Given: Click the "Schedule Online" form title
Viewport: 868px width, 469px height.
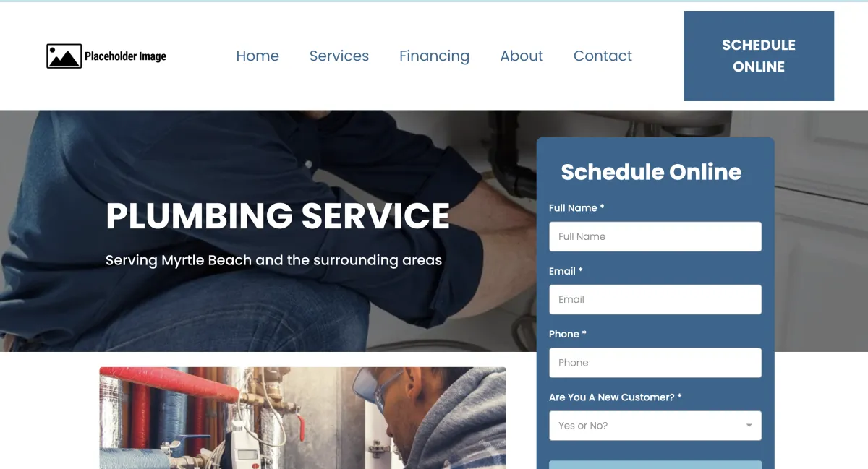Looking at the screenshot, I should 651,172.
